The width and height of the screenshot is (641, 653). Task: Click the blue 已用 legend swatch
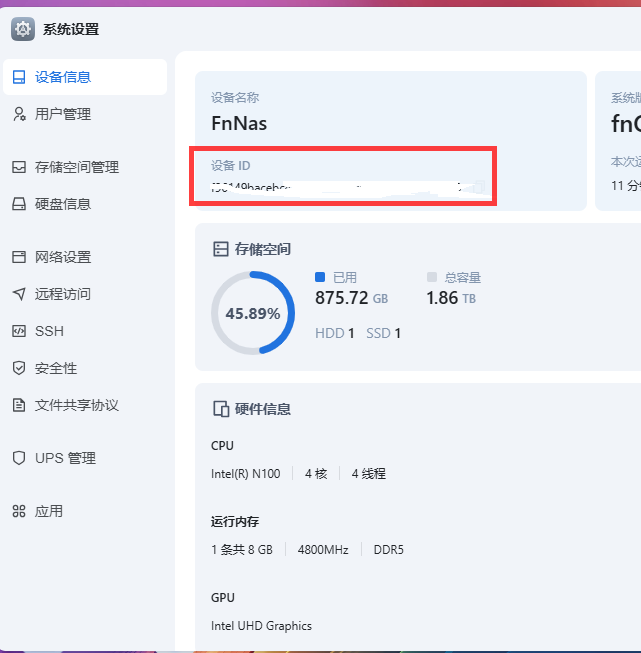pos(320,277)
